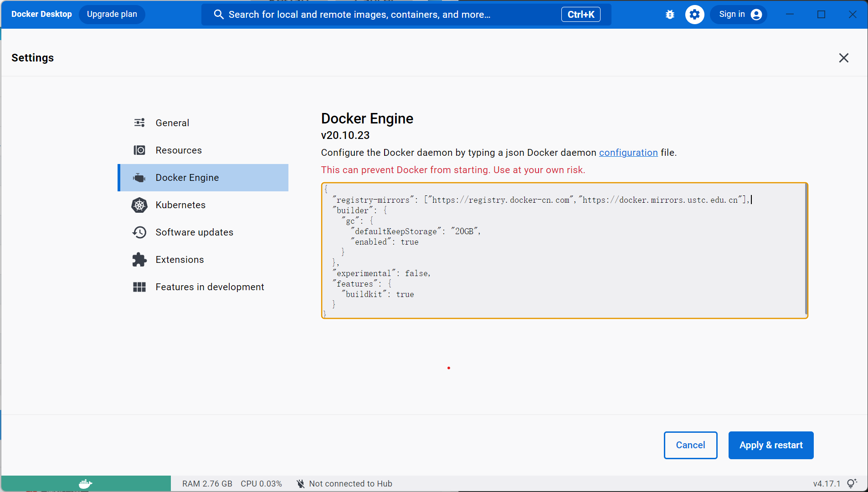Image resolution: width=868 pixels, height=492 pixels.
Task: Click Cancel button
Action: click(690, 445)
